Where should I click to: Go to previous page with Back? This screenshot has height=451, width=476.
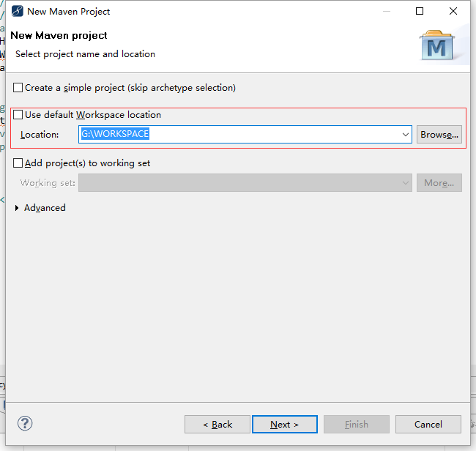pyautogui.click(x=217, y=425)
